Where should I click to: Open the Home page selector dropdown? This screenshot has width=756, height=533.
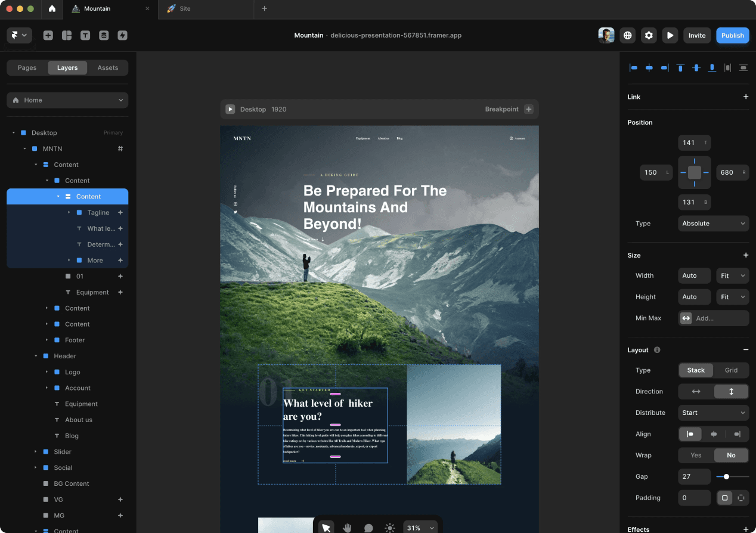click(x=67, y=100)
